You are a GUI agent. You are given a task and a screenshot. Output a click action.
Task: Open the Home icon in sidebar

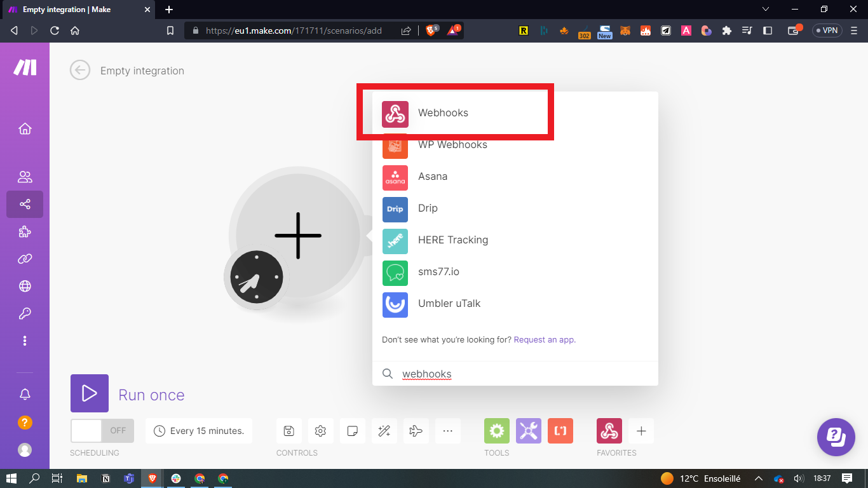tap(25, 129)
